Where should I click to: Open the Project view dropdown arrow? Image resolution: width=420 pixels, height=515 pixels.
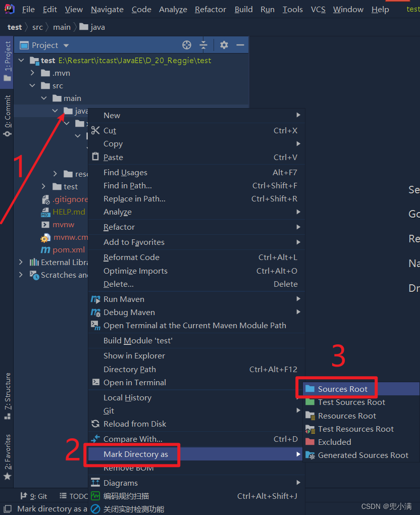66,45
